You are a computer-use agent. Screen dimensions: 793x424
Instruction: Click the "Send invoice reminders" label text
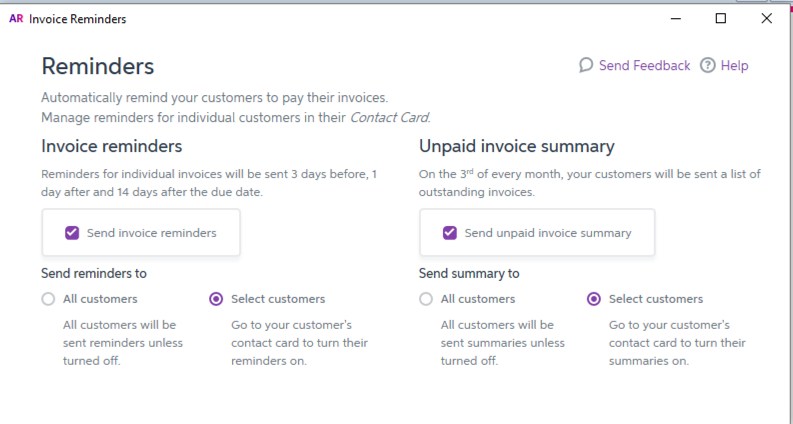click(x=151, y=233)
